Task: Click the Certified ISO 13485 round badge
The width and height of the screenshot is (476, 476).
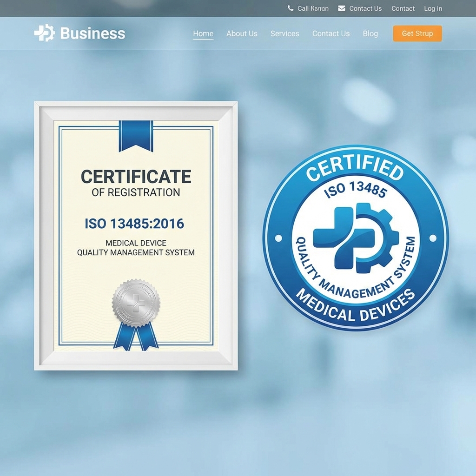Action: click(x=356, y=238)
